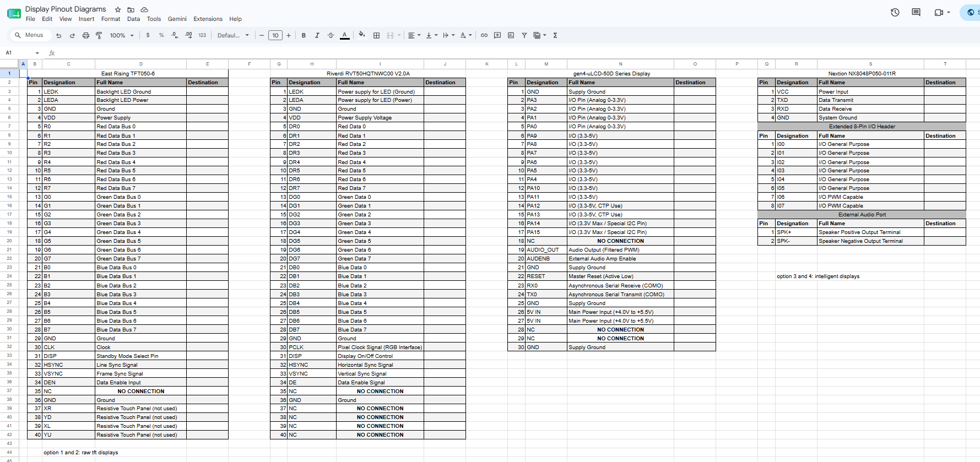Open the Help menu
This screenshot has width=980, height=462.
[236, 19]
